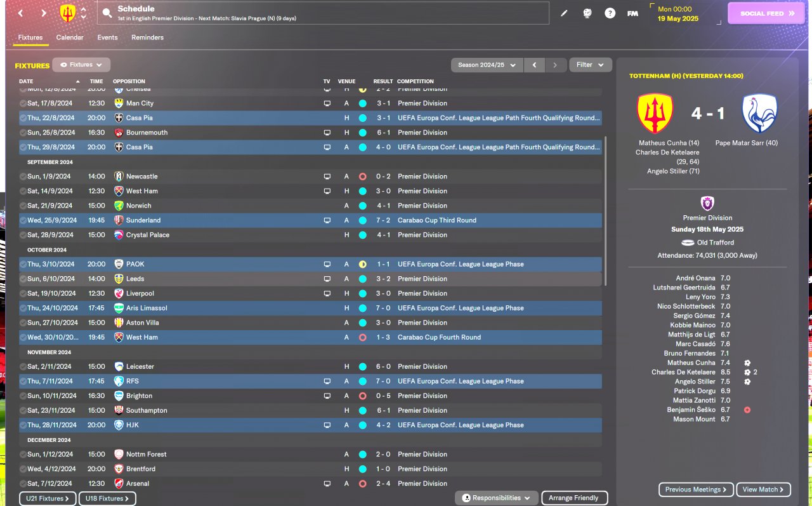Click the Tottenham crest in match panel

point(759,114)
